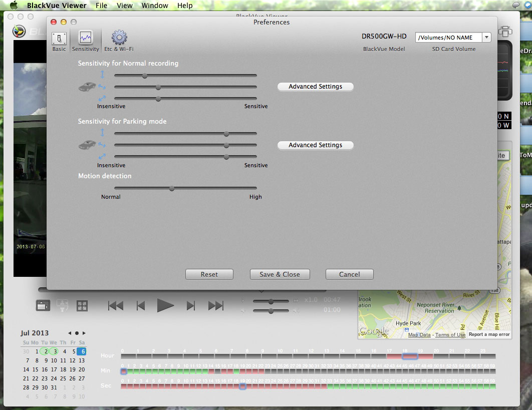Click the flip video icon in main window
The image size is (532, 410).
point(62,305)
